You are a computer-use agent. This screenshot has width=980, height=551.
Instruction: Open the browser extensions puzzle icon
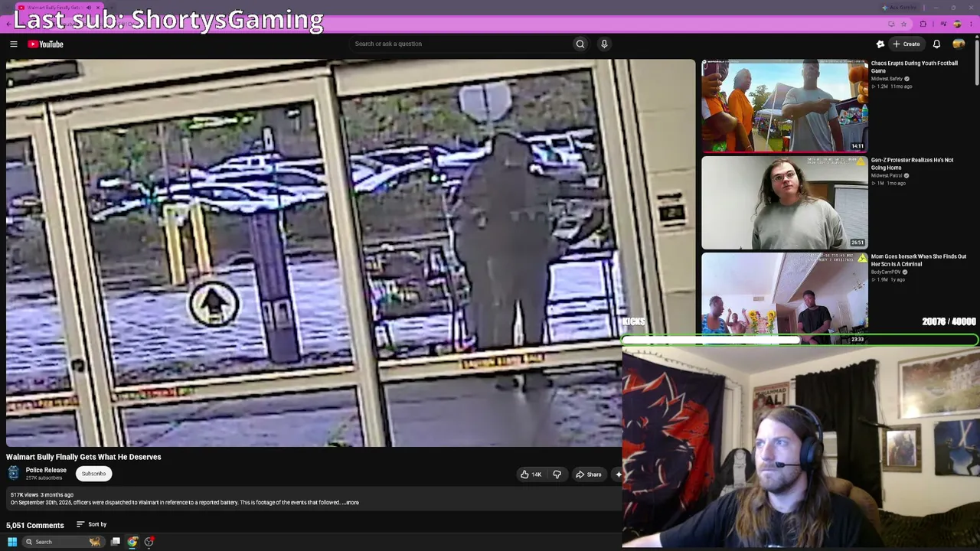click(x=923, y=24)
